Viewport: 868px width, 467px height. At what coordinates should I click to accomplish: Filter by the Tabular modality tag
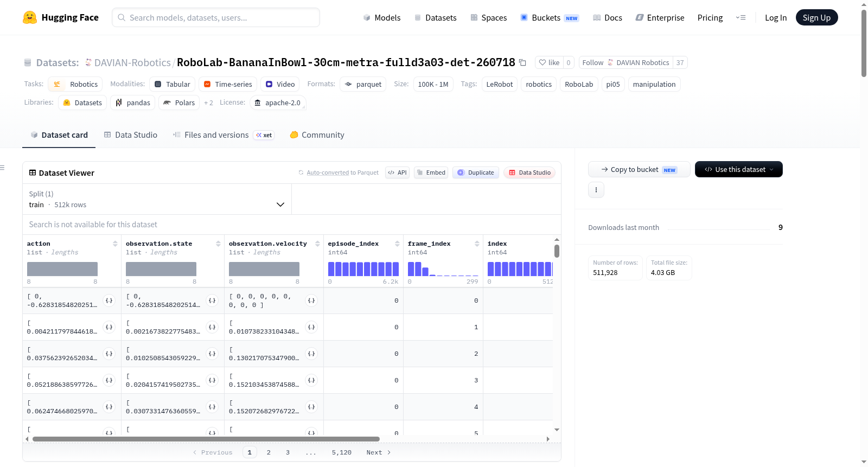point(172,84)
